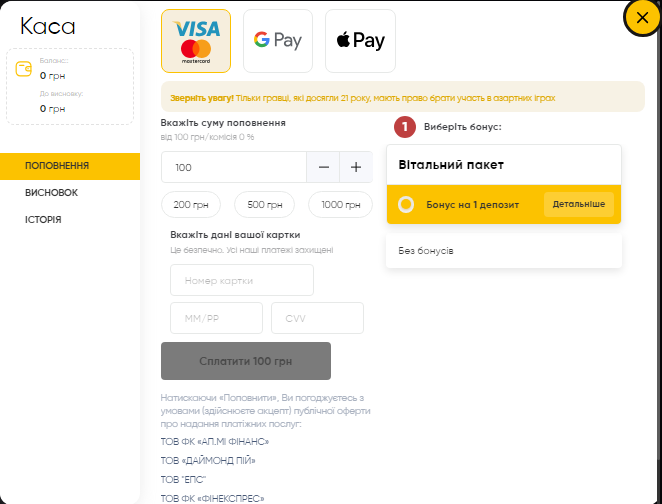Pick the 1000 грн preset amount
The height and width of the screenshot is (504, 662).
pos(341,205)
